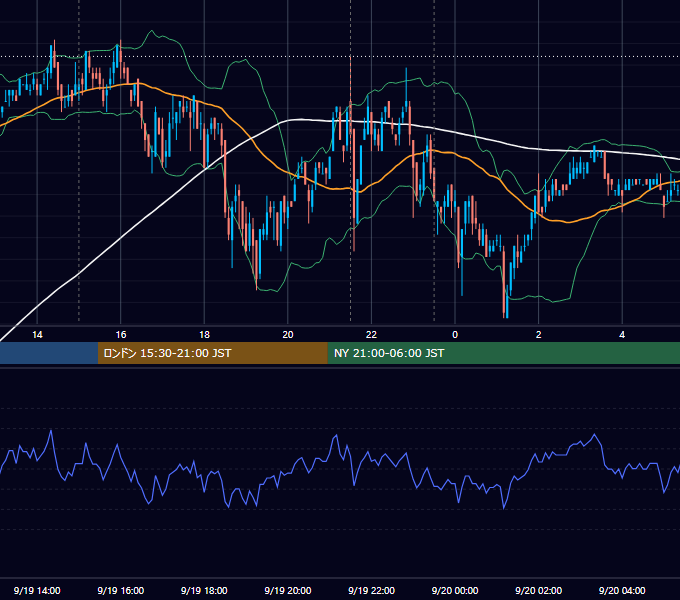This screenshot has width=680, height=600.
Task: Click the 0 hour axis label
Action: pos(455,335)
